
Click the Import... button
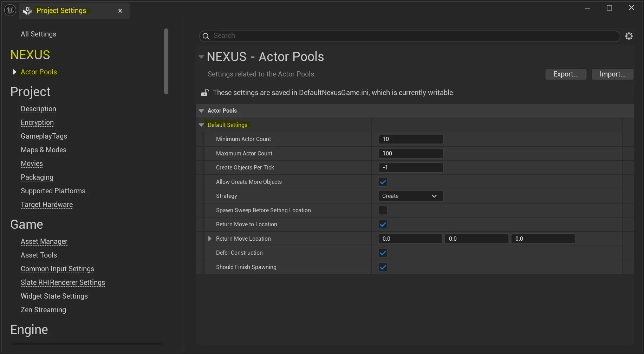click(x=612, y=74)
